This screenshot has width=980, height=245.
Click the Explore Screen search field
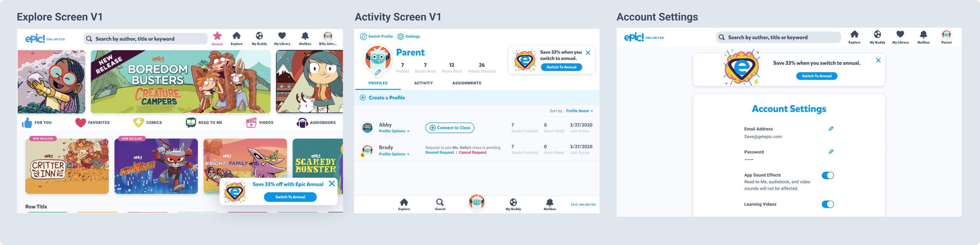pyautogui.click(x=145, y=39)
